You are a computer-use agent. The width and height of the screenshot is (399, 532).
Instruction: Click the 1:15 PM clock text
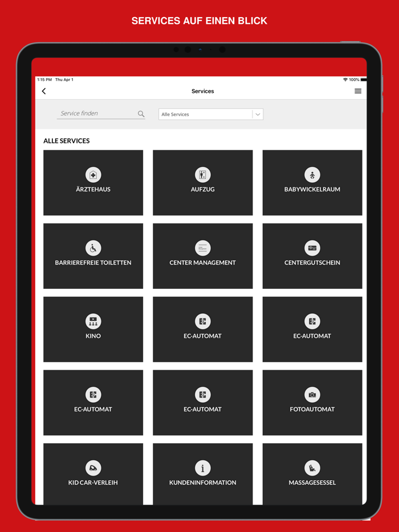(44, 80)
